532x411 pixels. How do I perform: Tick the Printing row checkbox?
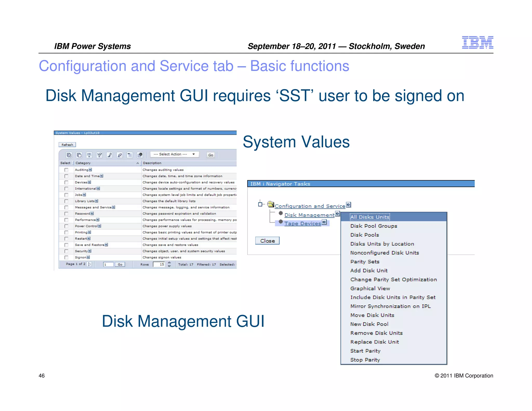[x=66, y=232]
